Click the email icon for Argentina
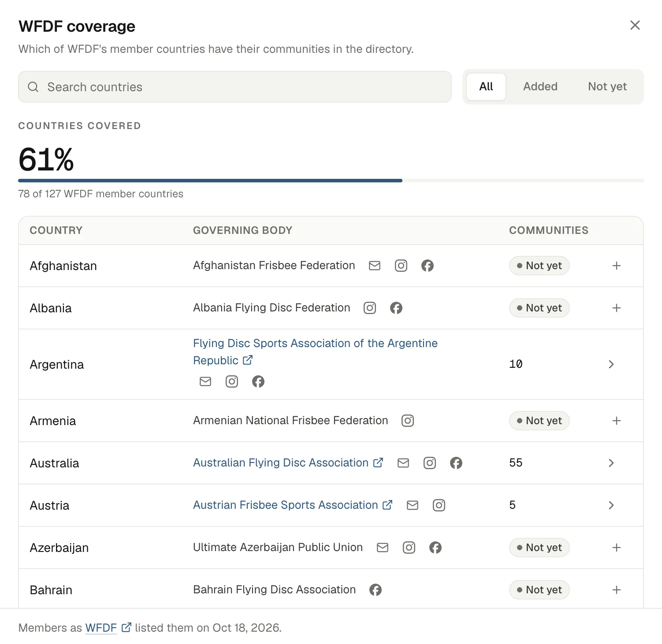The height and width of the screenshot is (644, 662). coord(205,381)
